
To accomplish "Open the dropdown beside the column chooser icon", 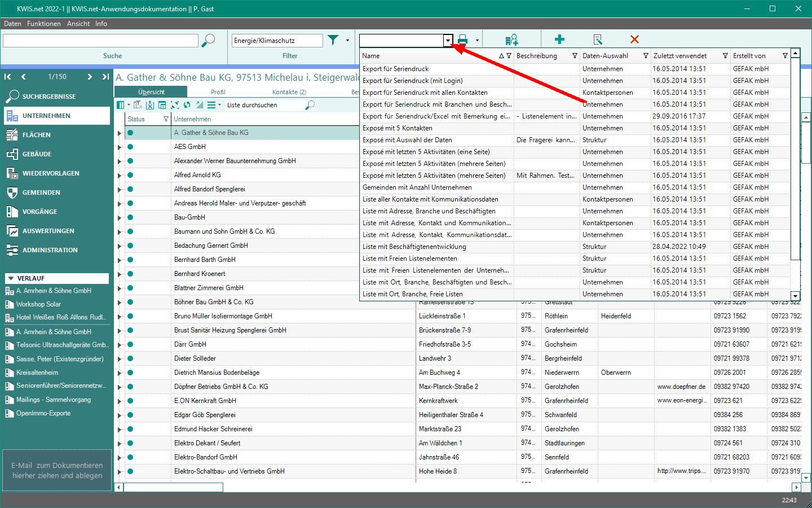I will tap(129, 105).
